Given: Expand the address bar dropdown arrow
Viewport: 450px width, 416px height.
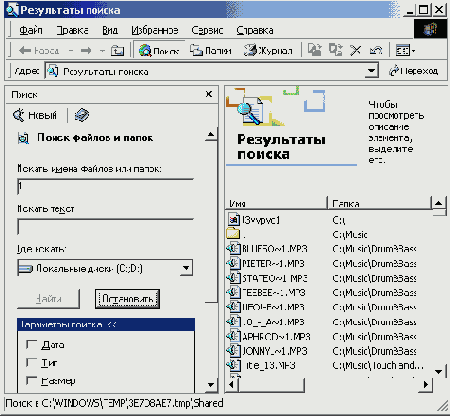Looking at the screenshot, I should click(x=371, y=71).
